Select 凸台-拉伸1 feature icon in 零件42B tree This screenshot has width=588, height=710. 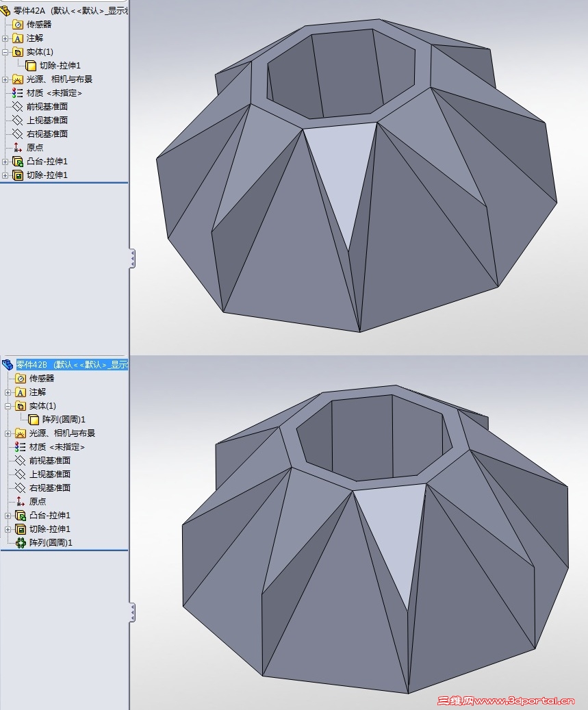21,516
